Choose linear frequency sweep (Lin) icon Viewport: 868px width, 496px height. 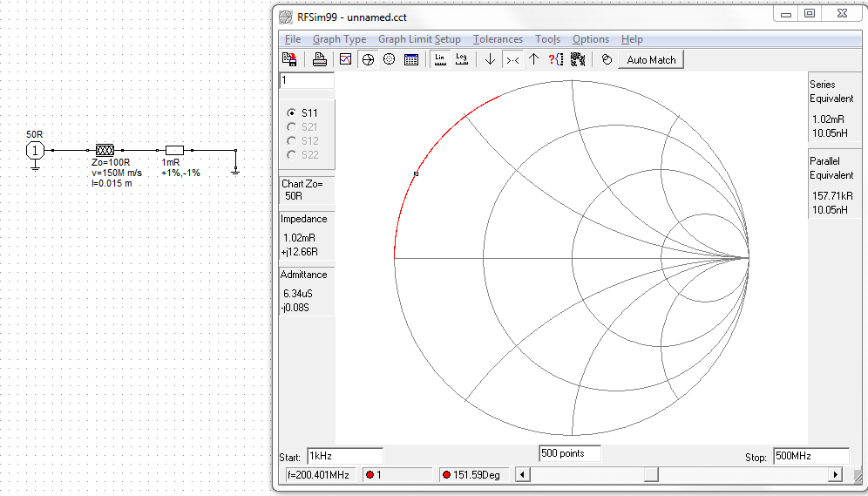[440, 59]
